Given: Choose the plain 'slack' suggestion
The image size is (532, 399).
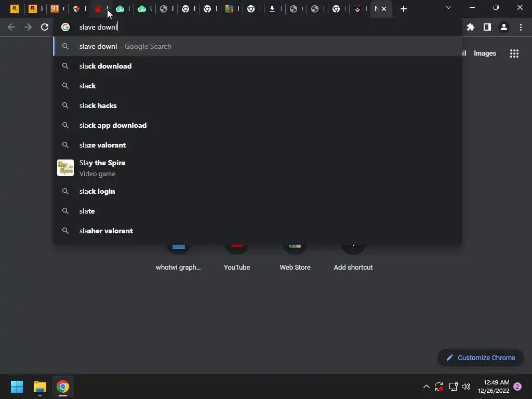Looking at the screenshot, I should tap(258, 86).
